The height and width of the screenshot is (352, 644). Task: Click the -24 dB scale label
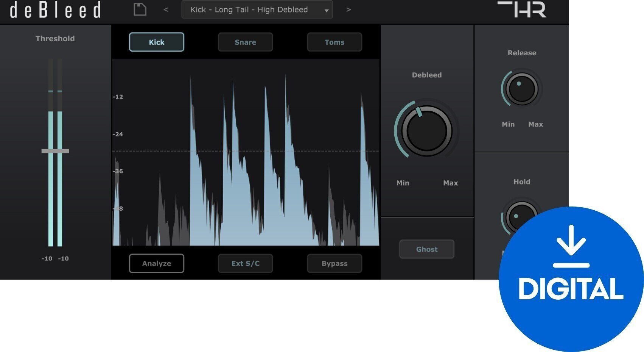tap(118, 134)
